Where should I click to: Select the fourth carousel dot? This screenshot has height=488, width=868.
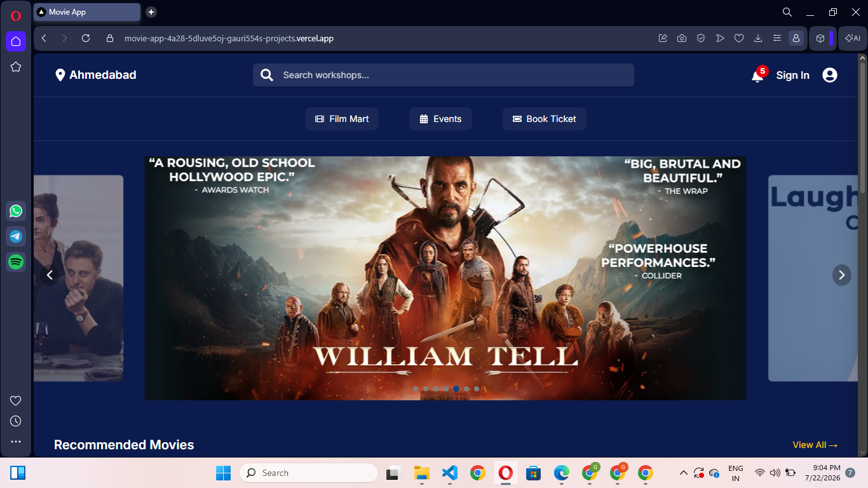(x=446, y=389)
